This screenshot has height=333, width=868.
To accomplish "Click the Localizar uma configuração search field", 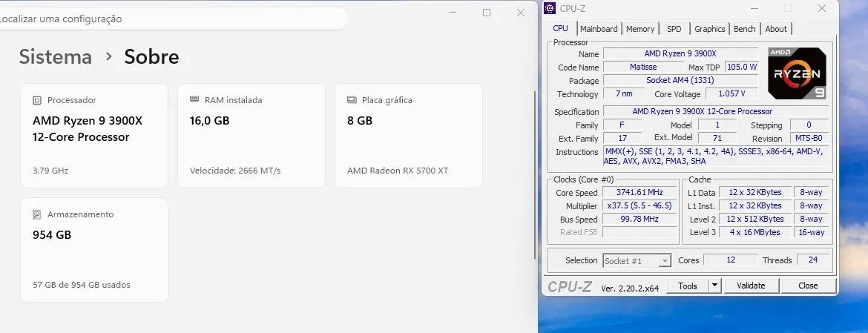I will (171, 19).
